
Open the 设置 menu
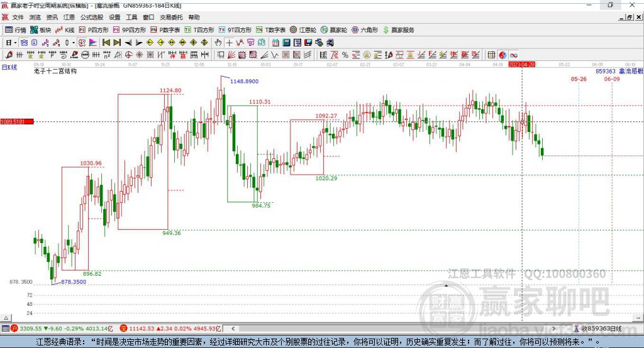tap(114, 17)
